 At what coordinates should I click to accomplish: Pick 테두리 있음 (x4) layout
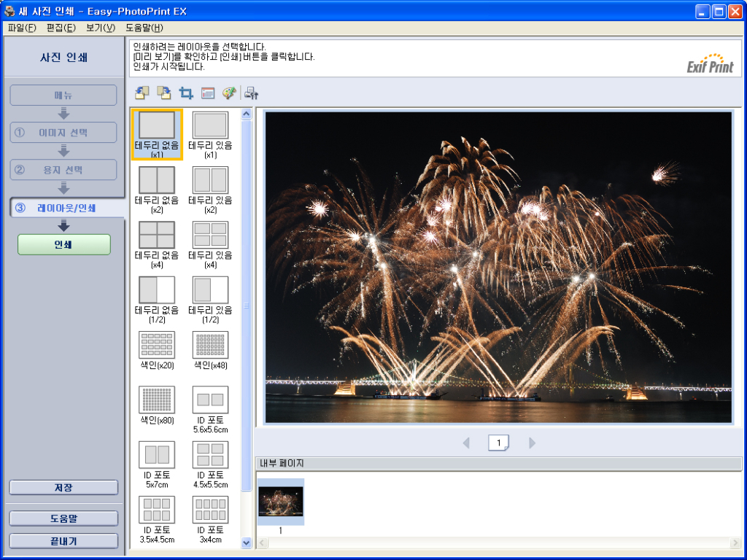(210, 245)
